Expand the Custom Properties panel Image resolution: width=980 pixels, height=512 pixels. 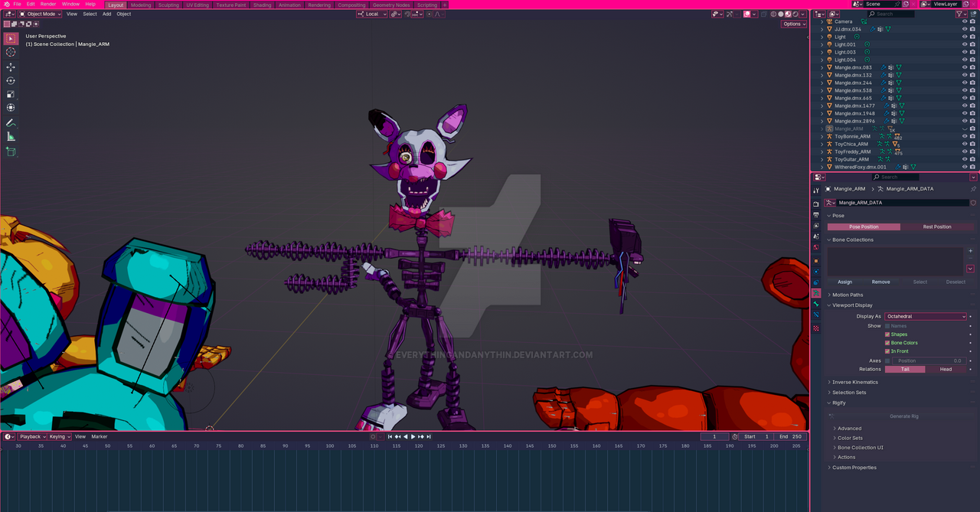click(x=854, y=468)
